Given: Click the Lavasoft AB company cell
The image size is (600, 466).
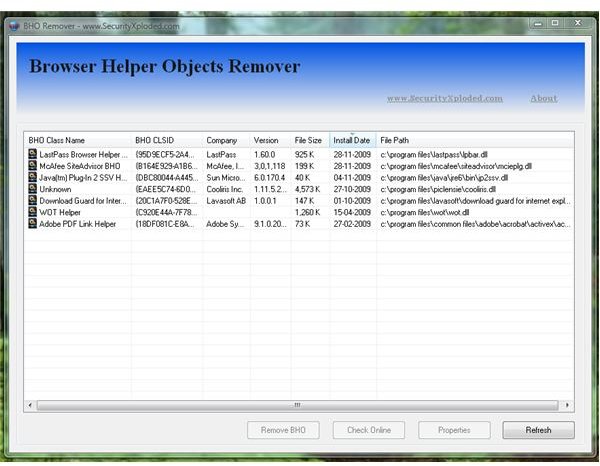Looking at the screenshot, I should (x=226, y=200).
